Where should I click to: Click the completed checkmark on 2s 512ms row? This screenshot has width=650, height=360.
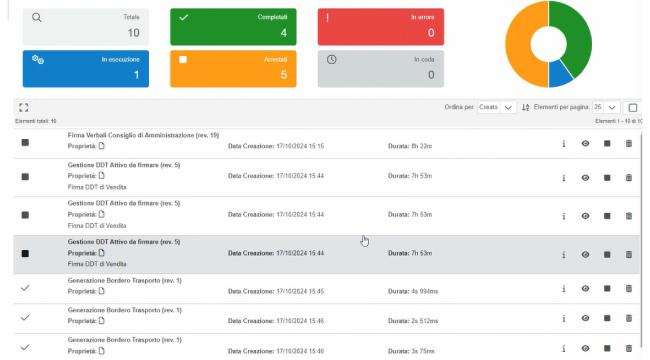click(x=25, y=318)
